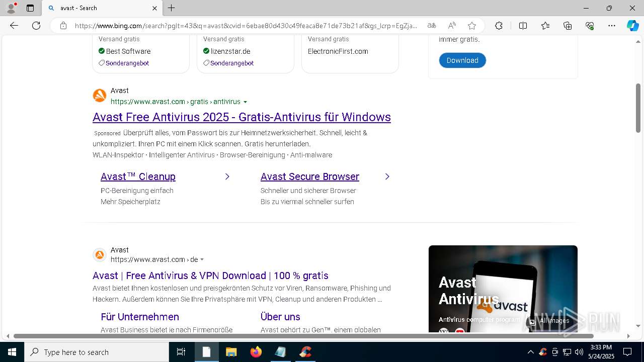Open the browser profile icon
This screenshot has height=362, width=644.
[x=11, y=8]
